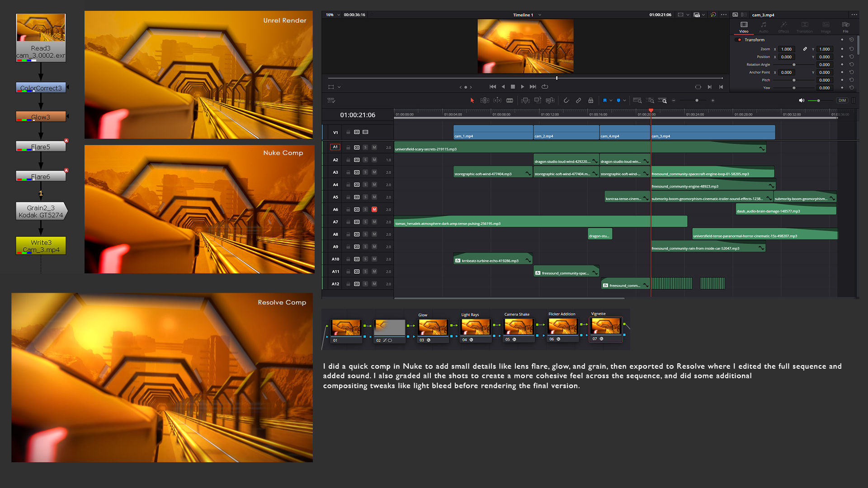The width and height of the screenshot is (868, 488).
Task: Unmute audio track A6
Action: (374, 210)
